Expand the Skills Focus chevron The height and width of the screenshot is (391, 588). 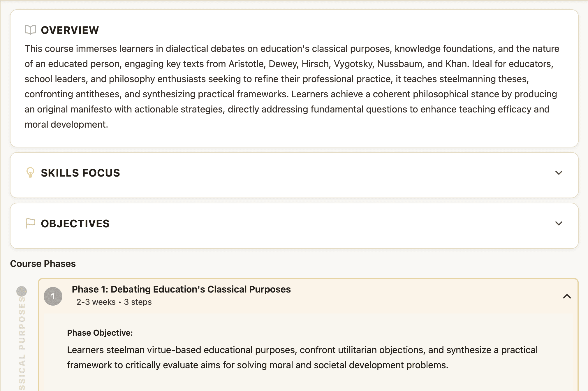coord(559,173)
